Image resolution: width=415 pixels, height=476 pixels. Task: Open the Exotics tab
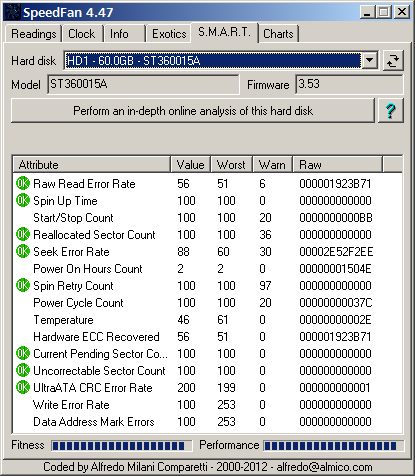click(x=169, y=34)
